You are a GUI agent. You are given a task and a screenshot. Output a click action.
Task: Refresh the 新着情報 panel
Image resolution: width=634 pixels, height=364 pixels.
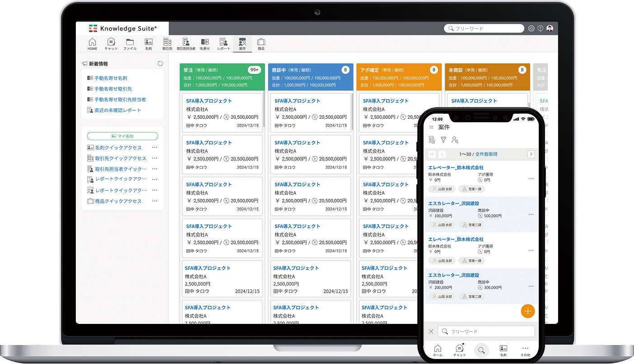160,64
